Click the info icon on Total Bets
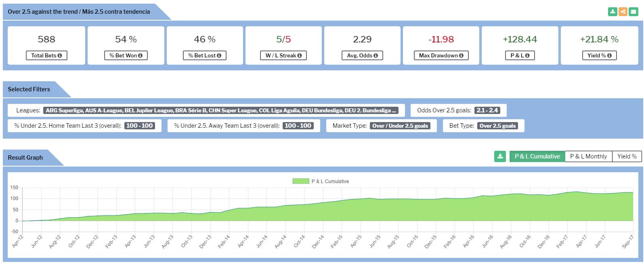The image size is (644, 268). pyautogui.click(x=60, y=56)
